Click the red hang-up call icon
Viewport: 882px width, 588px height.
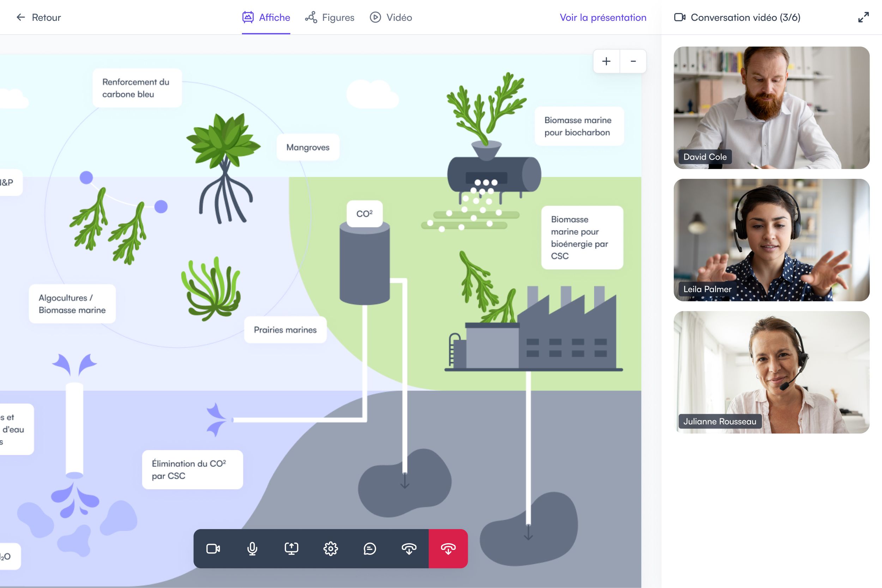click(x=448, y=548)
